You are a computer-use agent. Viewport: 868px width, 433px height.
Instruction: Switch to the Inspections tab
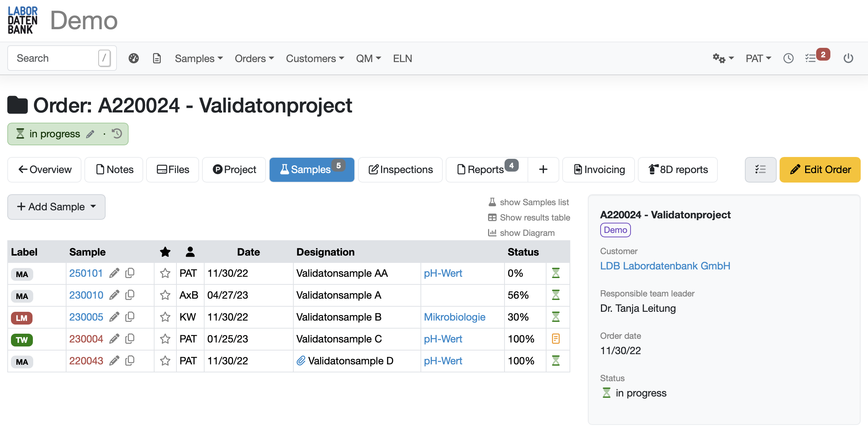coord(400,169)
